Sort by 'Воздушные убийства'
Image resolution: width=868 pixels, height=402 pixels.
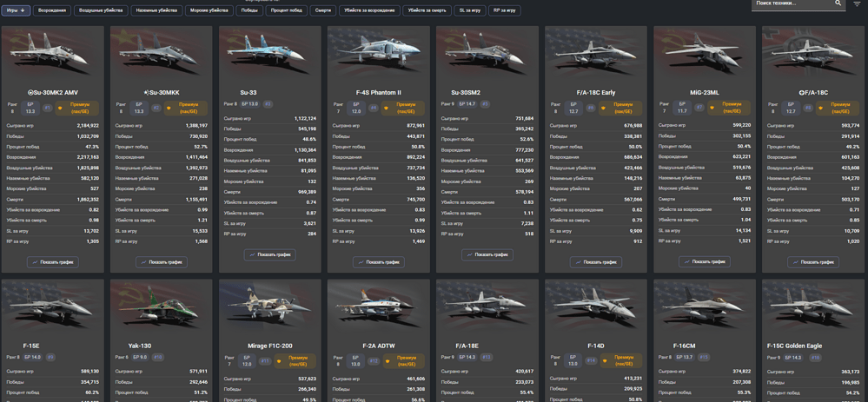[102, 10]
